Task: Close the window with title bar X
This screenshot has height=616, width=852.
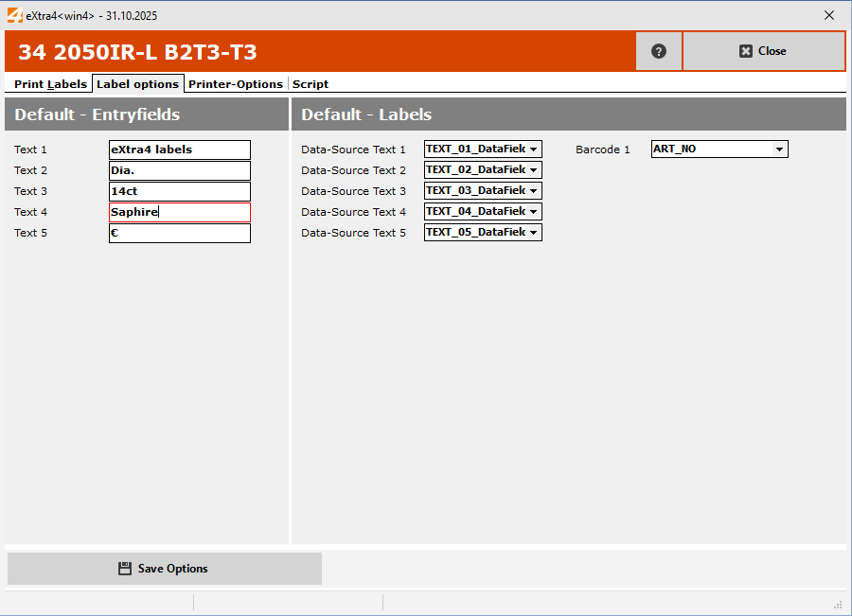Action: (x=829, y=15)
